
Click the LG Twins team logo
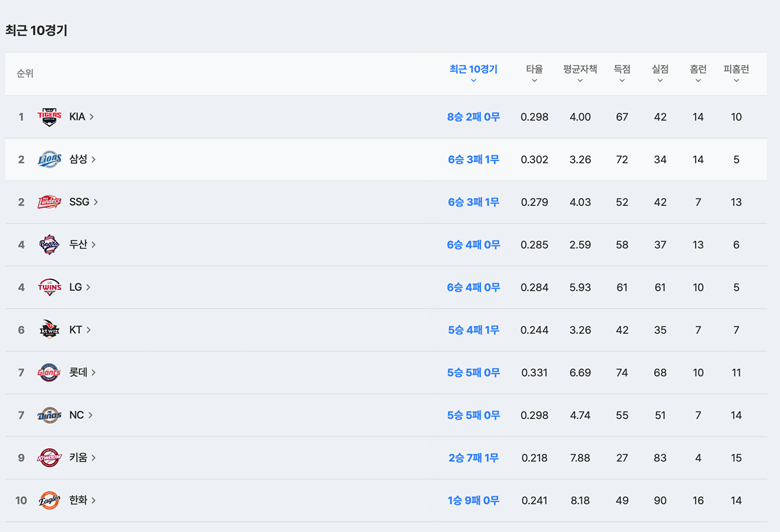[49, 287]
